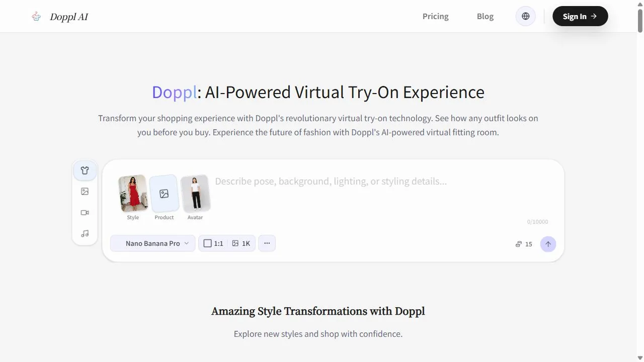Change the 1:1 aspect ratio setting

point(213,243)
